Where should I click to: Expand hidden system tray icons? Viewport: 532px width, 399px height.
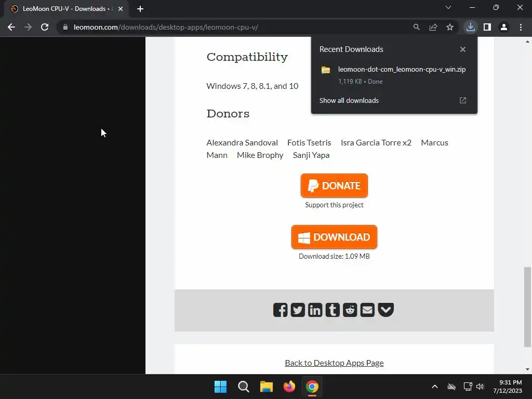tap(435, 387)
